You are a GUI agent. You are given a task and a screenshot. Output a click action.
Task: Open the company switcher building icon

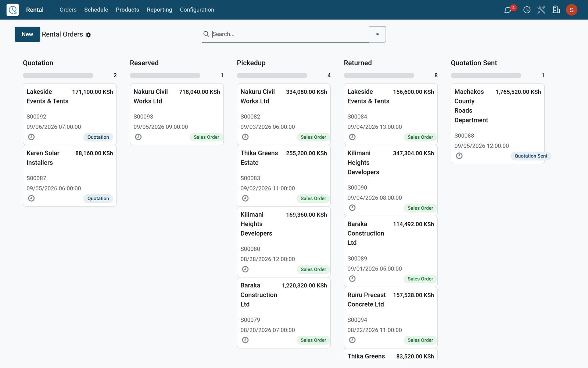[556, 10]
